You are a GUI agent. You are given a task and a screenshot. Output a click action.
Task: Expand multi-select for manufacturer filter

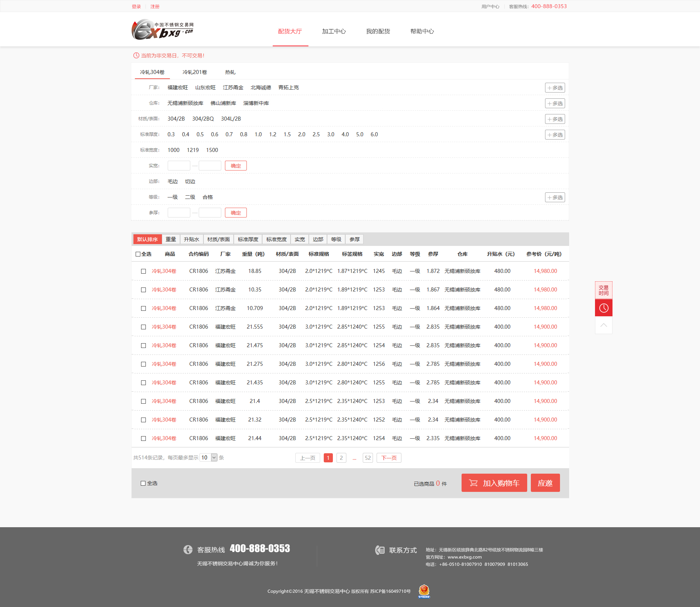point(555,88)
